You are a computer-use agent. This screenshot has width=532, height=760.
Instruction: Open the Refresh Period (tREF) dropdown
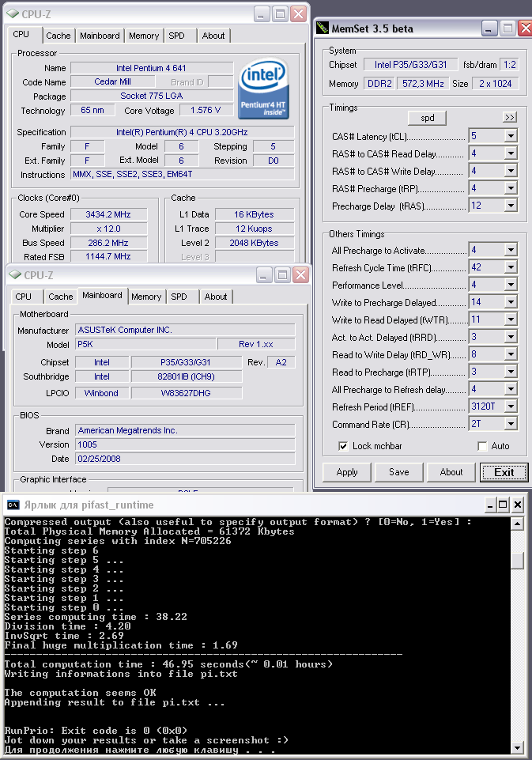coord(511,406)
